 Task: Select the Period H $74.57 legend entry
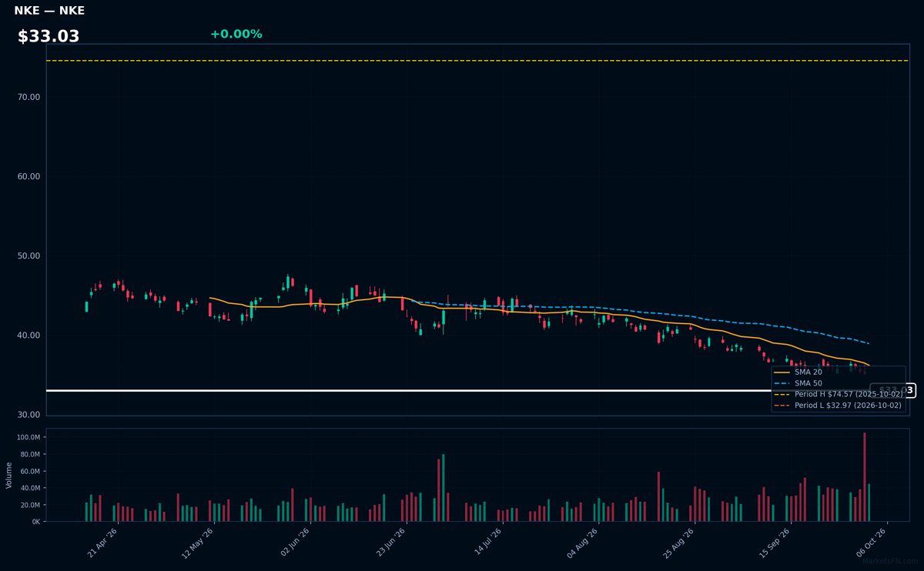pyautogui.click(x=839, y=394)
